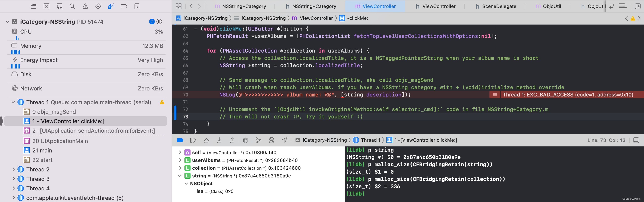Click iCategory-NSString project in jump bar
644x202 pixels.
(x=202, y=18)
